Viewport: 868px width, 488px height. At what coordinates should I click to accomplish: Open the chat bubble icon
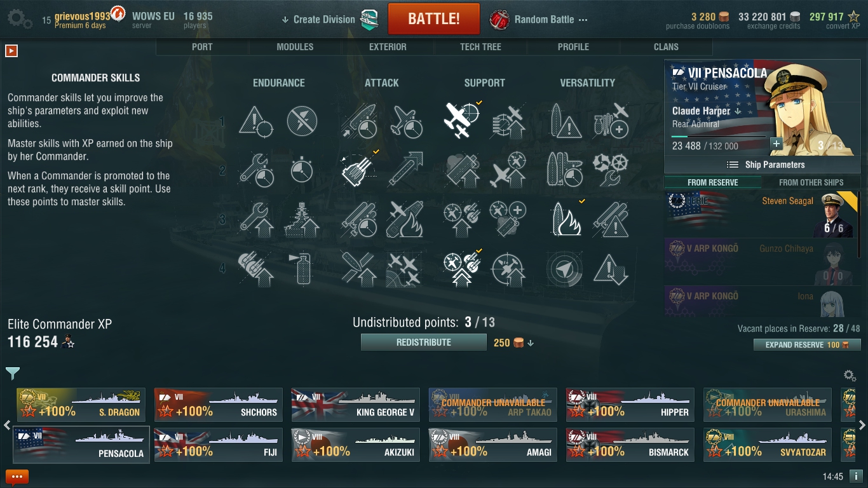point(17,477)
